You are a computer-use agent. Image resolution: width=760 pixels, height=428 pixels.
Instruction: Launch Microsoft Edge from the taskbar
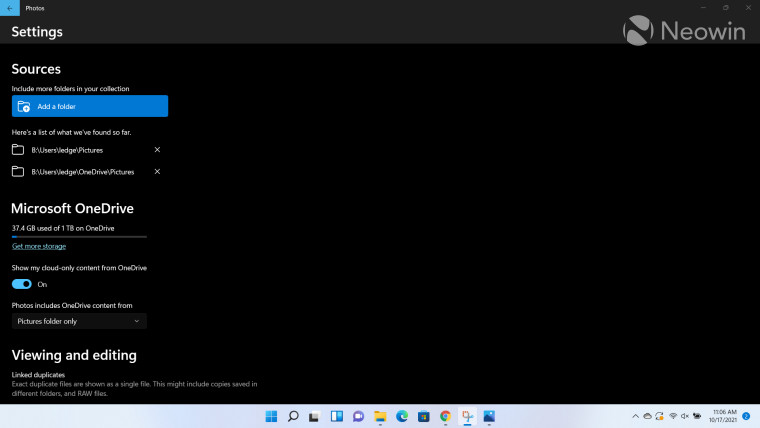402,416
